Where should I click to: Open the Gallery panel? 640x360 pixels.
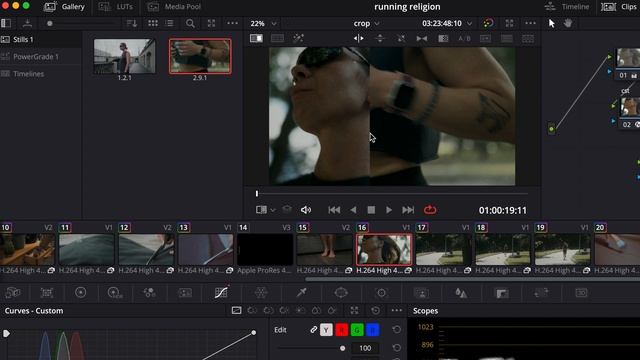(64, 7)
